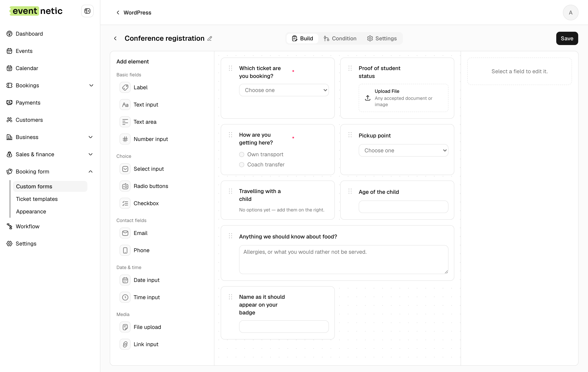The height and width of the screenshot is (372, 588).
Task: Add a Checkbox element
Action: click(x=139, y=203)
